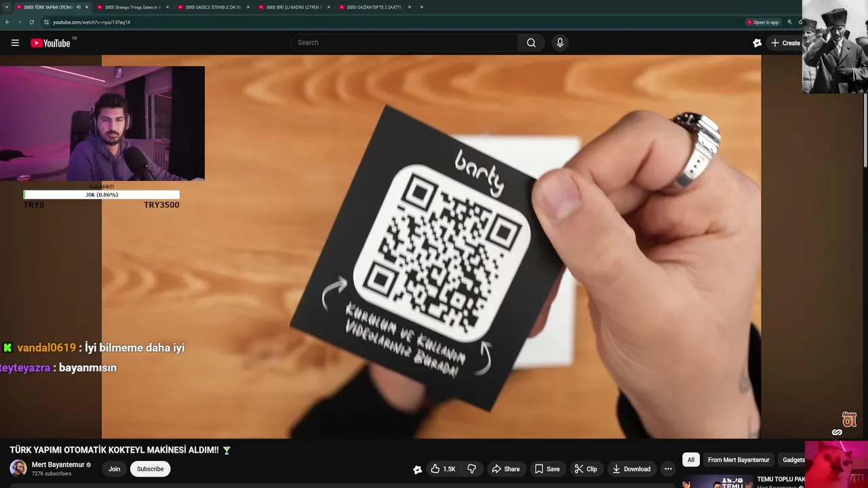Close the GAZİANTEP'TE tab
Image resolution: width=868 pixels, height=488 pixels.
[x=409, y=7]
